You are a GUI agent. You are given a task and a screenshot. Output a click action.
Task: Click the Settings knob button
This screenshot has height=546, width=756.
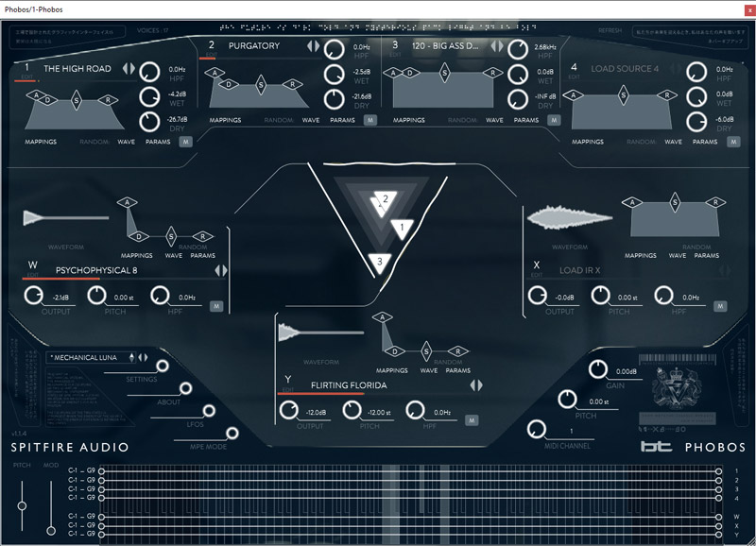163,367
